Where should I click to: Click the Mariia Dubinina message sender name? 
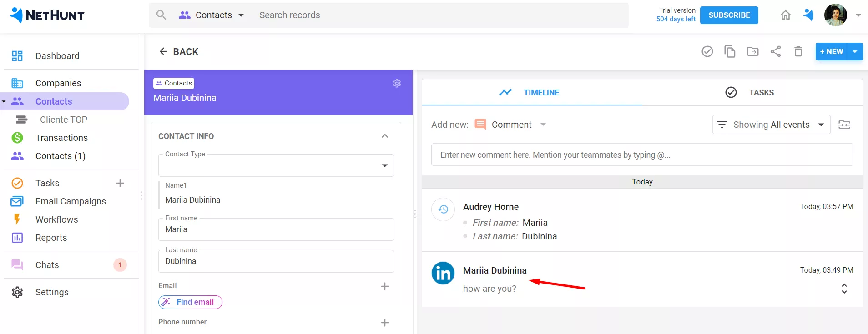tap(495, 270)
